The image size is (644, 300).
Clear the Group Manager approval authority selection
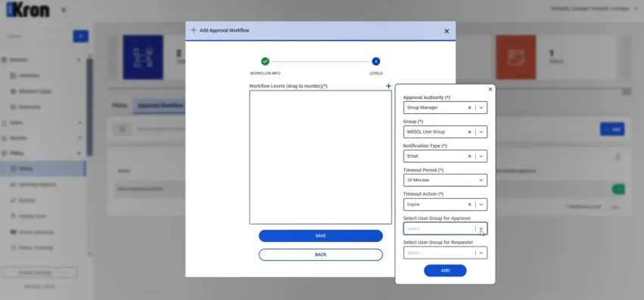(469, 108)
